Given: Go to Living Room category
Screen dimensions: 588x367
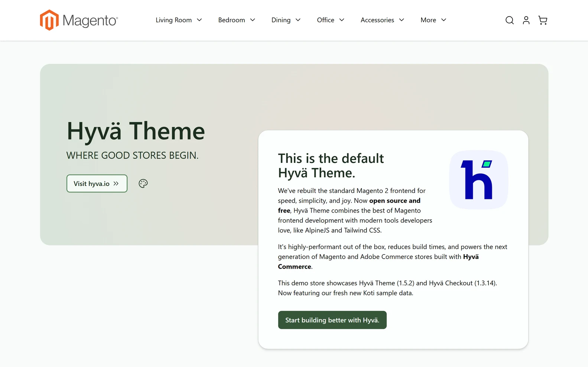Looking at the screenshot, I should click(174, 20).
